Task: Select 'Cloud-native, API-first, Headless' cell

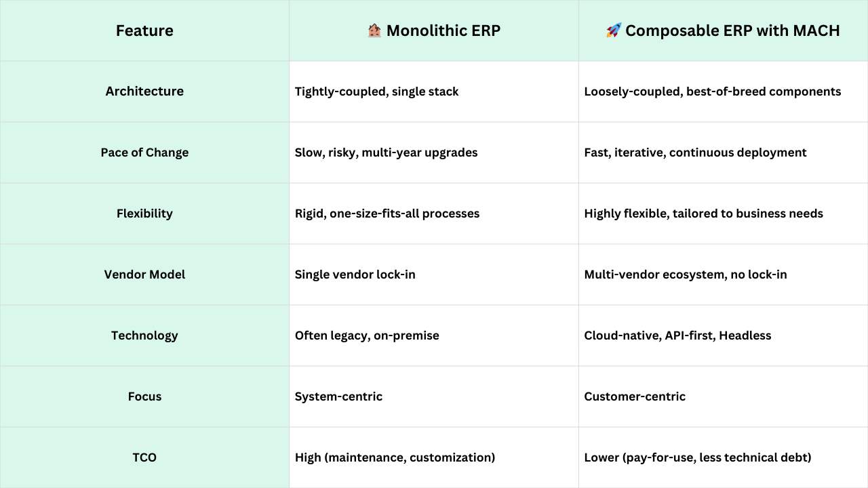Action: [723, 335]
